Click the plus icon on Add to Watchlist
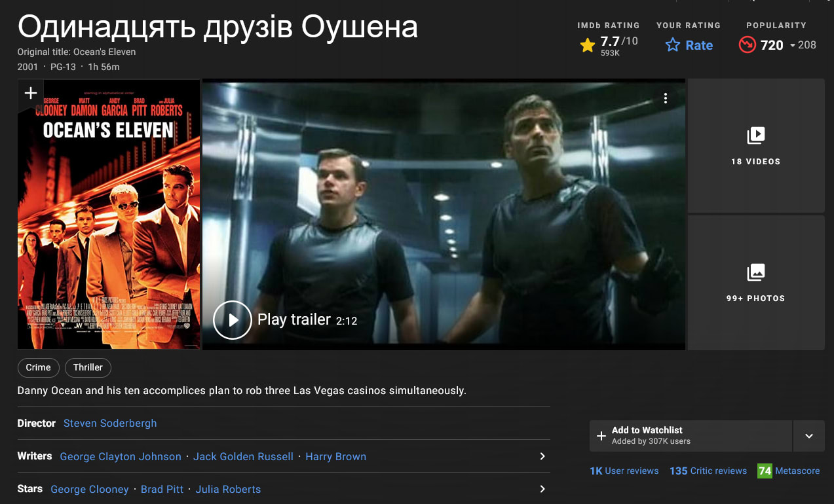 click(601, 436)
